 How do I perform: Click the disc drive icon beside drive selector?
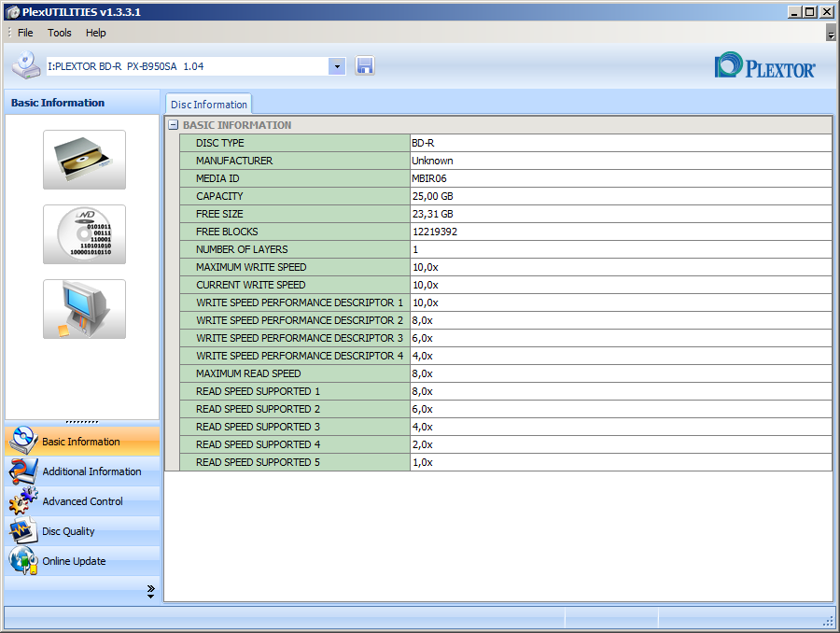(x=26, y=65)
